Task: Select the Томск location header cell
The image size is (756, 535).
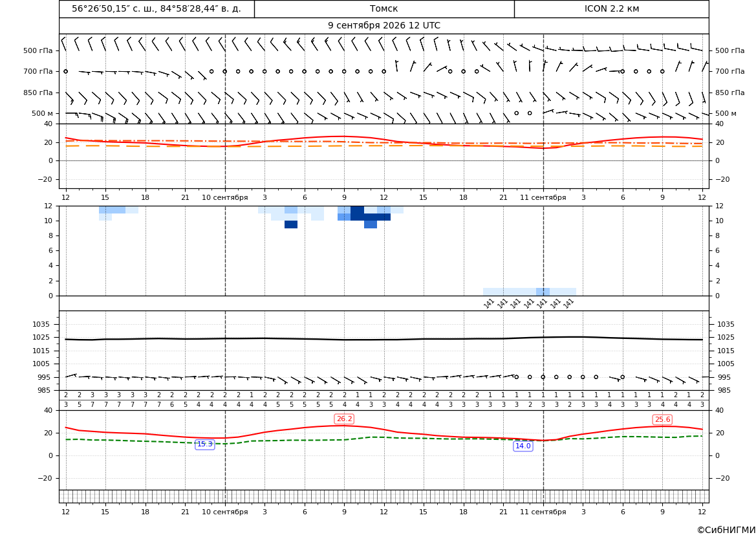Action: coord(383,8)
